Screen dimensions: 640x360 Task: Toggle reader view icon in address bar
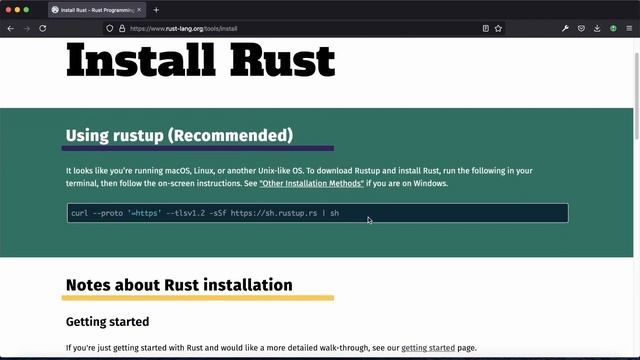[x=485, y=29]
